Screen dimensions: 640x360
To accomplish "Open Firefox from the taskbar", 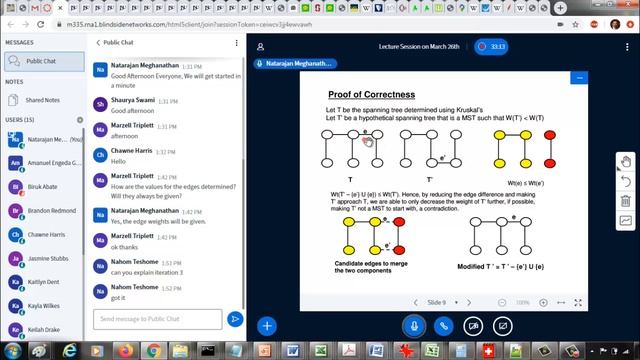I will [125, 351].
